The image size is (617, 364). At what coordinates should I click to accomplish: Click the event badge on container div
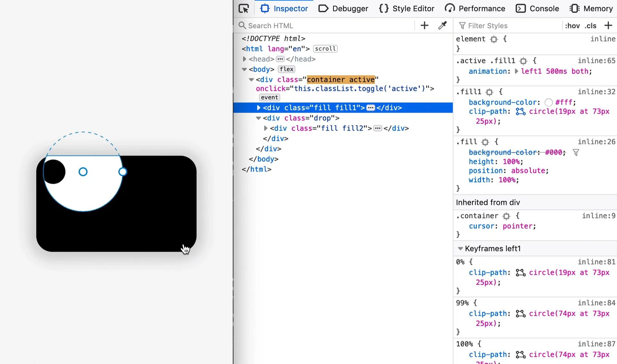click(269, 97)
